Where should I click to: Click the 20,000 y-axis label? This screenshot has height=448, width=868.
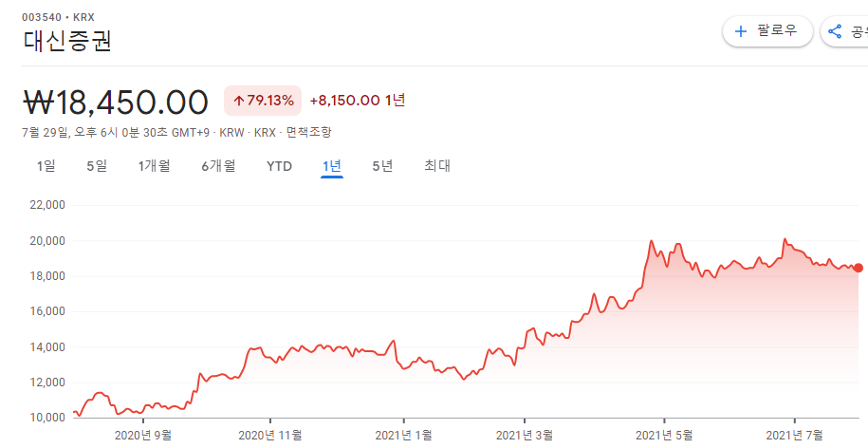pos(47,241)
